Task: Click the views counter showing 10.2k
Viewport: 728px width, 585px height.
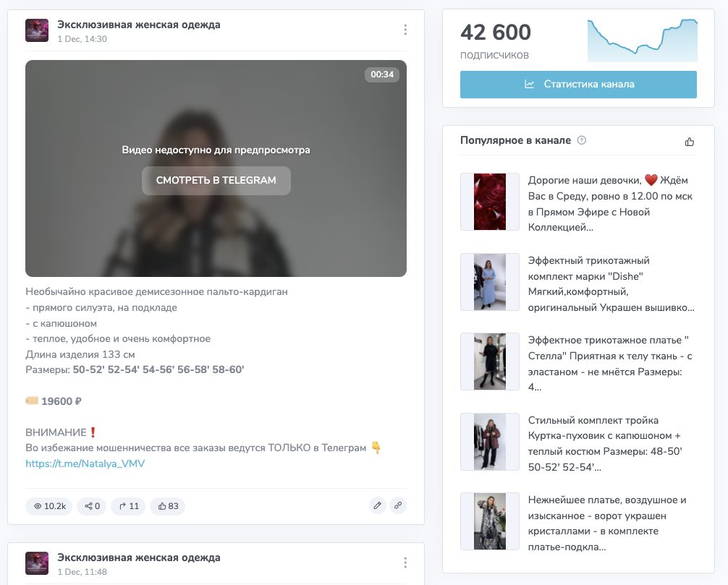Action: 49,506
